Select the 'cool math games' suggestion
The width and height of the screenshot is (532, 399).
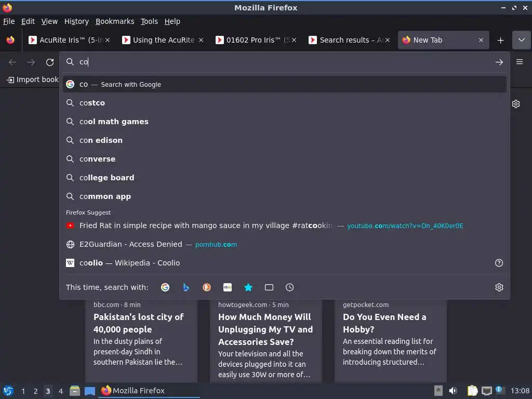tap(285, 122)
